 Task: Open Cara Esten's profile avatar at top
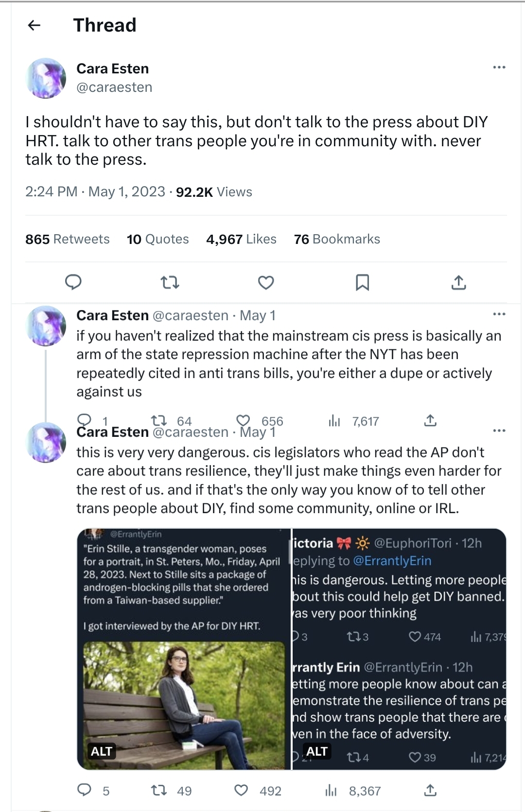coord(46,78)
